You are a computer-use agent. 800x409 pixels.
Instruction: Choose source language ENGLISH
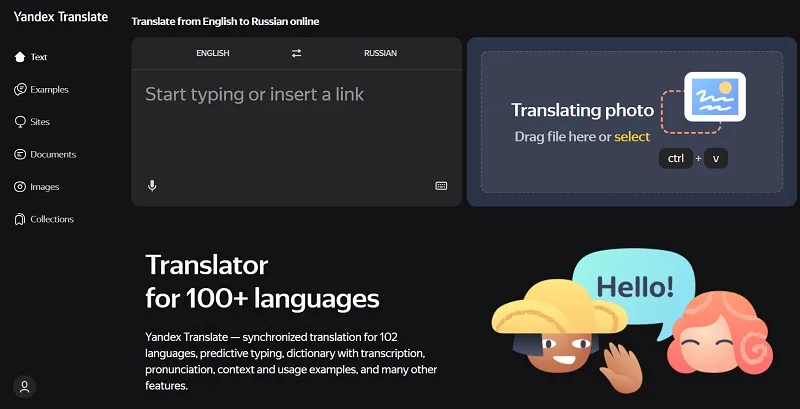(213, 53)
